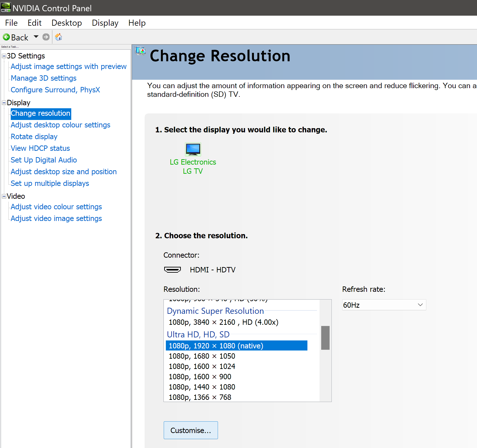Open the Help menu
Viewport: 477px width, 448px height.
click(137, 23)
